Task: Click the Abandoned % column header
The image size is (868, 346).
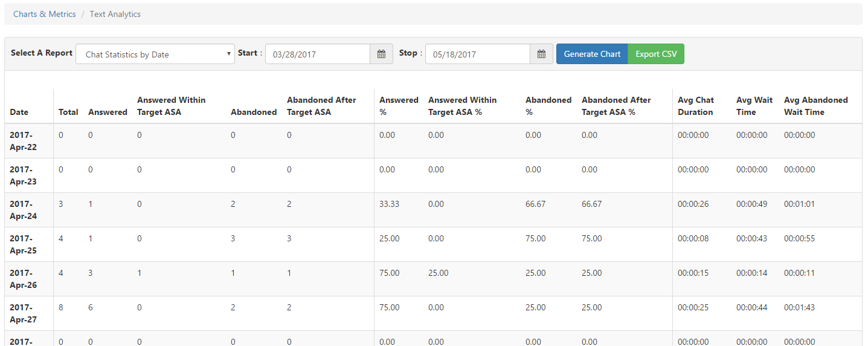Action: tap(548, 106)
